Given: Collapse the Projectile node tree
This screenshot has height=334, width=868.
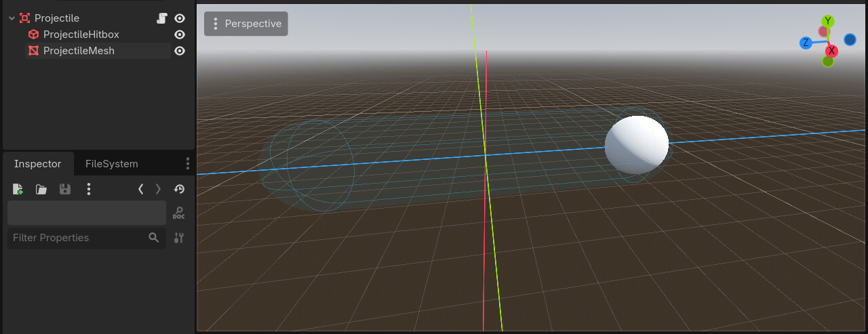Looking at the screenshot, I should [x=12, y=18].
